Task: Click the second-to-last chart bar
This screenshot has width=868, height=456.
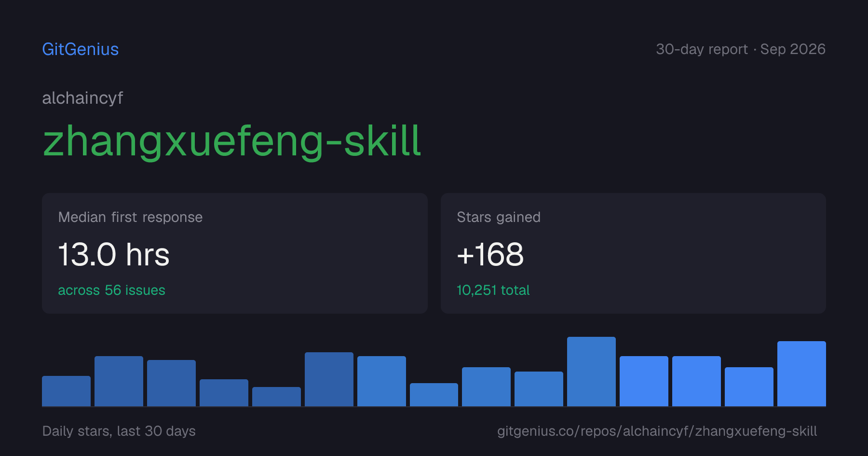Action: click(749, 387)
